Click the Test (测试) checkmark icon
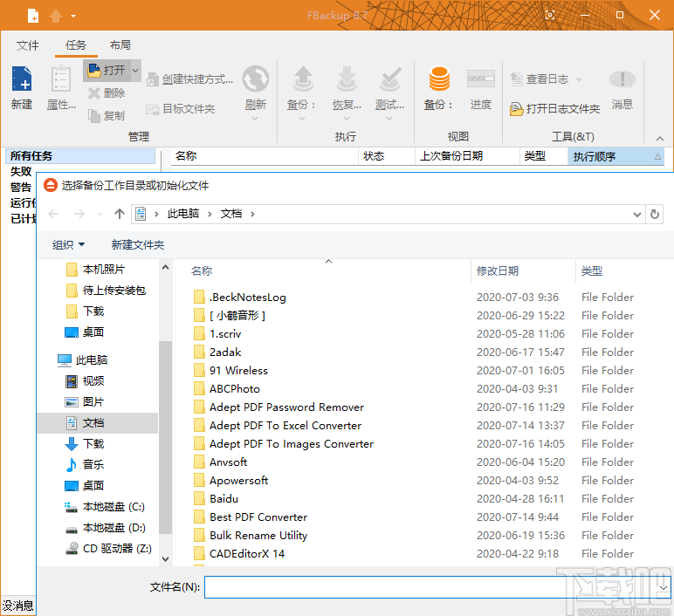The image size is (674, 616). (390, 79)
